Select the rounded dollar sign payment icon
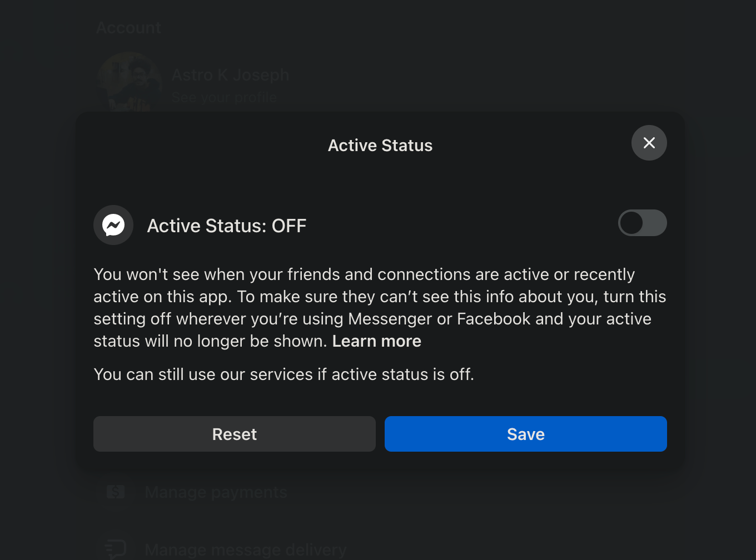Screen dimensions: 756x560 pos(115,492)
